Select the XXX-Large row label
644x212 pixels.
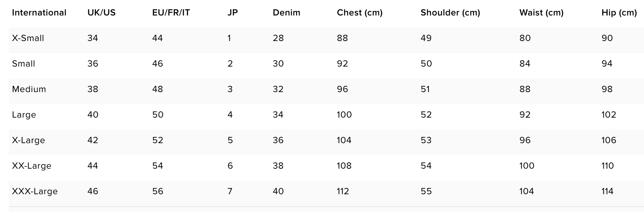click(x=35, y=191)
